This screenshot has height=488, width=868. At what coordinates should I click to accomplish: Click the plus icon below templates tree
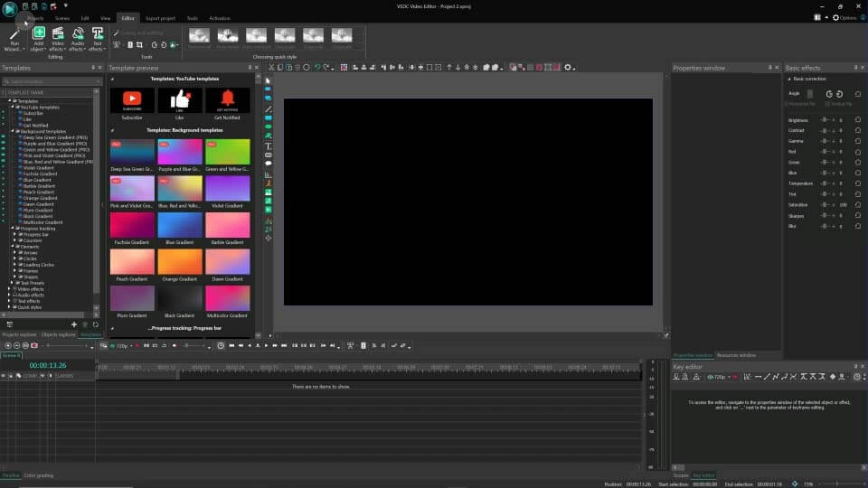point(74,324)
